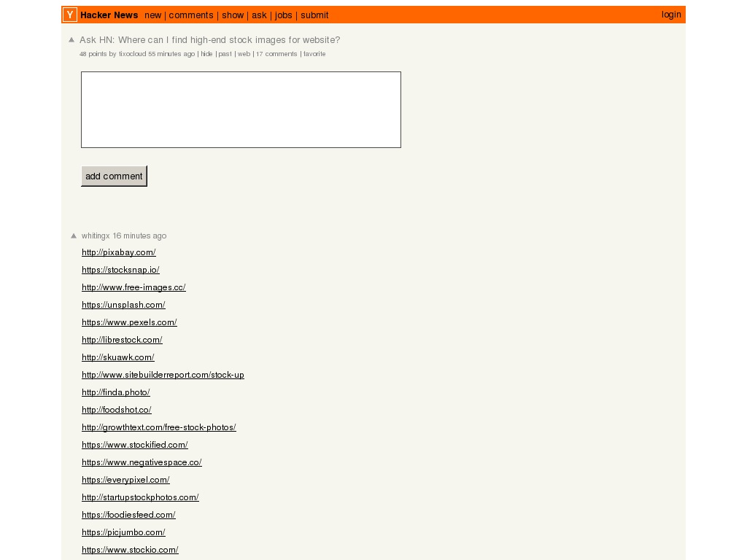Open the 55 minutes ago timestamp
Image resolution: width=747 pixels, height=560 pixels.
pyautogui.click(x=171, y=54)
